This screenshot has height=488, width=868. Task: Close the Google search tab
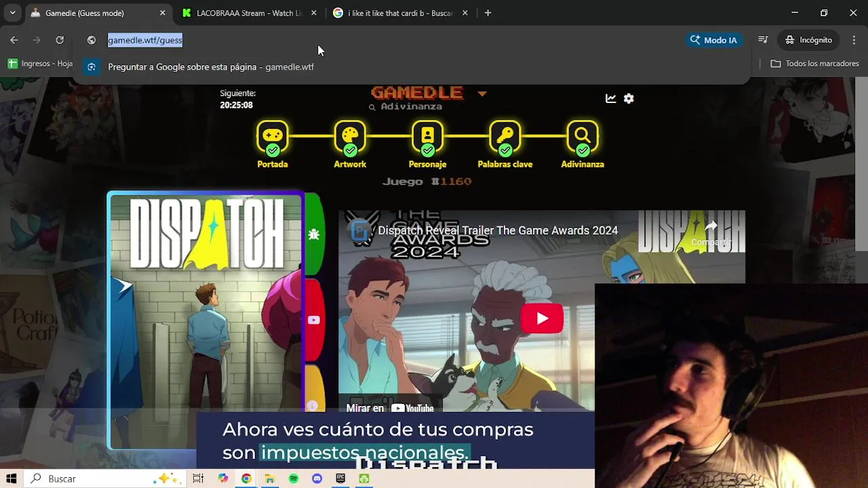tap(465, 13)
